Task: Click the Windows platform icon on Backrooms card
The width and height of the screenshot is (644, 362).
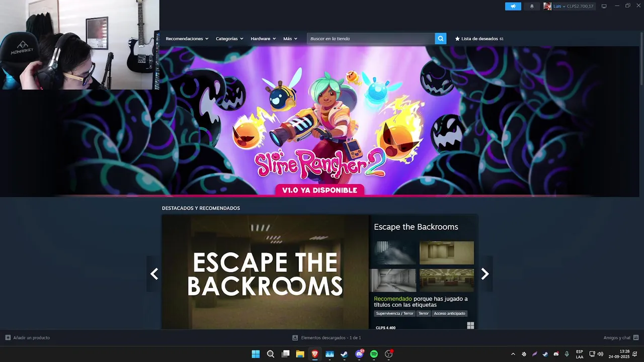Action: 470,326
